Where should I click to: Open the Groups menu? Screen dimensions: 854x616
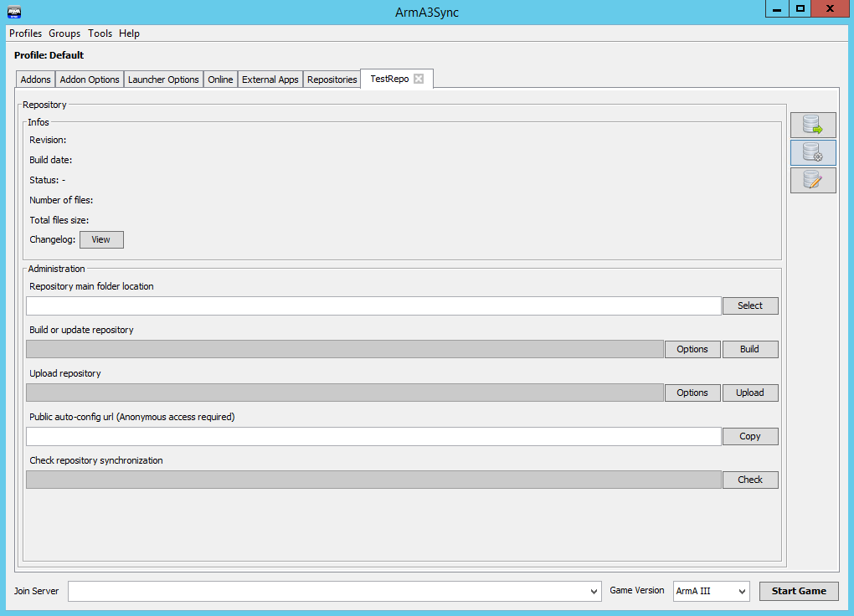[x=64, y=33]
